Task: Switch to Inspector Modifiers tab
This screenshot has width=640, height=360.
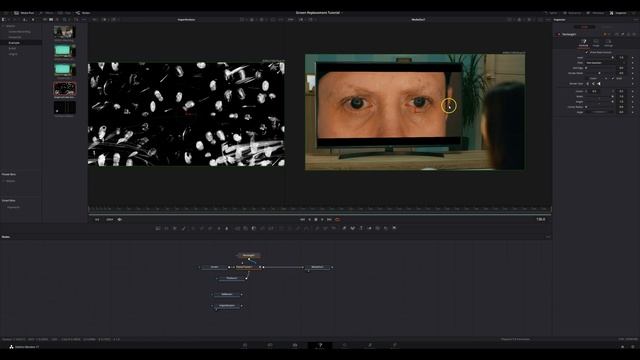Action: tap(607, 27)
